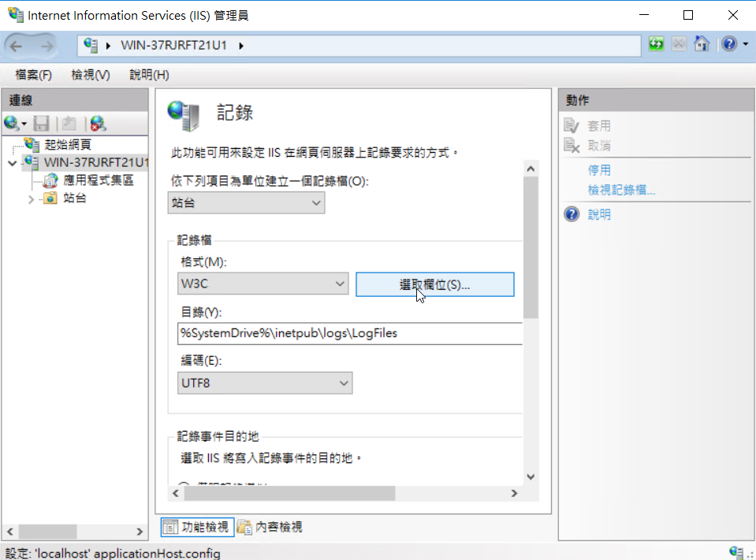Select 起始網頁 start page in tree
This screenshot has height=560, width=756.
tap(67, 144)
